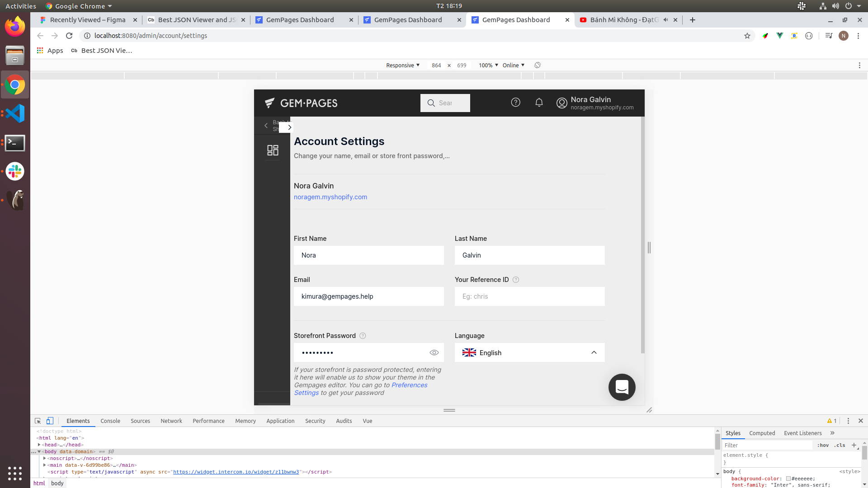The width and height of the screenshot is (868, 488).
Task: Expand the sidebar with the chevron arrow
Action: click(289, 127)
